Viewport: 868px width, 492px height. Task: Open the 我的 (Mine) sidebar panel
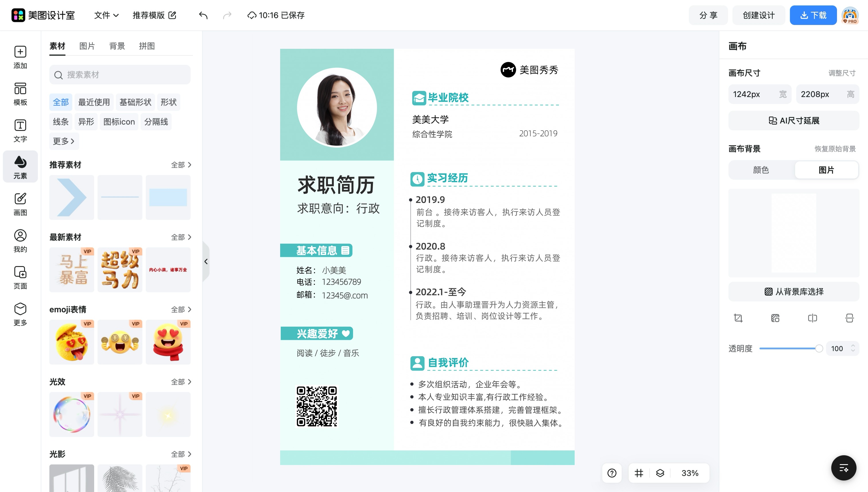[20, 241]
